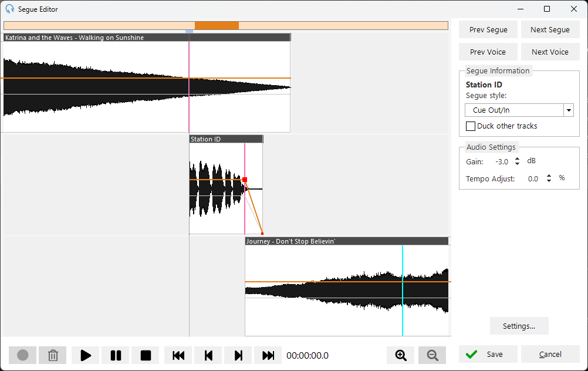
Task: Select the Station ID track header
Action: coord(226,139)
